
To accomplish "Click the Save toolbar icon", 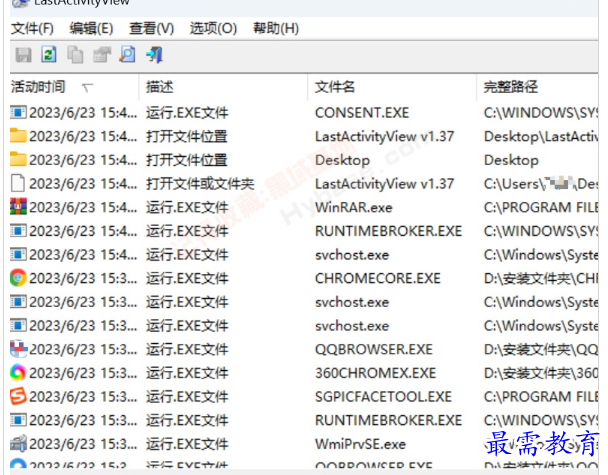I will tap(23, 55).
